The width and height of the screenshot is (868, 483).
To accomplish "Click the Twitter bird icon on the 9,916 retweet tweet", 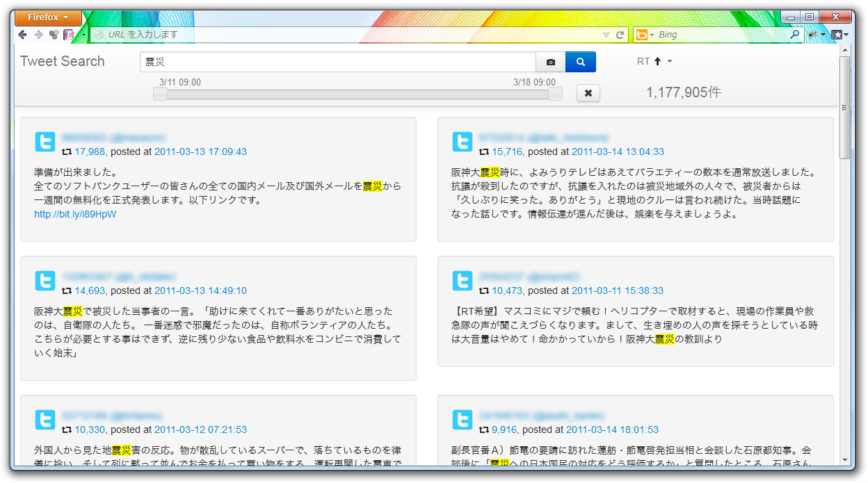I will pos(463,420).
